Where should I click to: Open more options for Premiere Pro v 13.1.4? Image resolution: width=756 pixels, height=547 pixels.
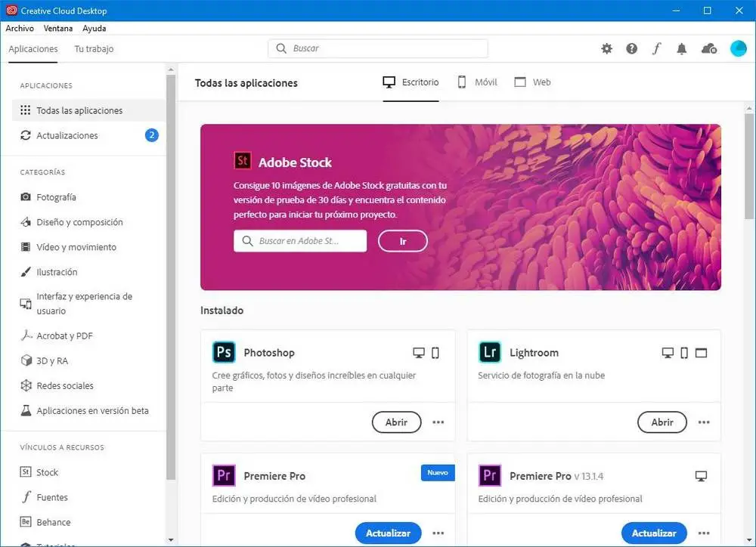click(704, 533)
